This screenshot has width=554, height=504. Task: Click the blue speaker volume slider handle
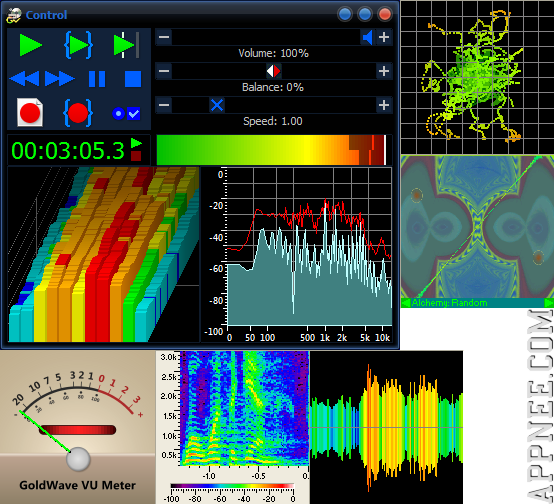[368, 37]
